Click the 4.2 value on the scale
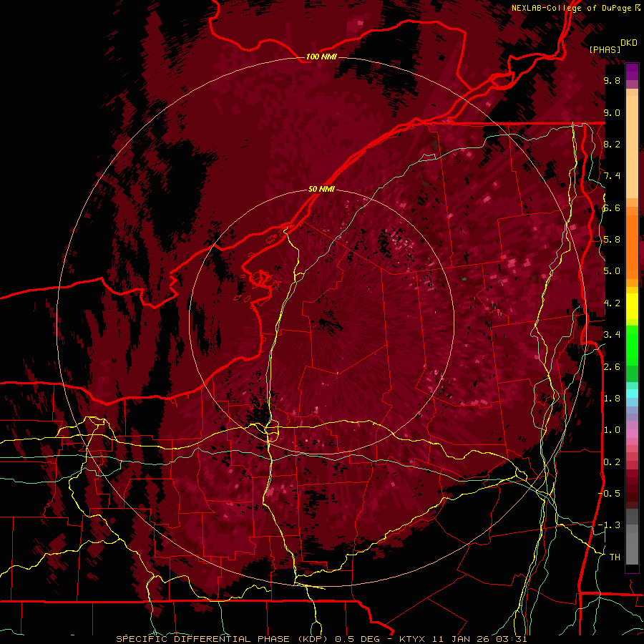Image resolution: width=644 pixels, height=644 pixels. 612,303
